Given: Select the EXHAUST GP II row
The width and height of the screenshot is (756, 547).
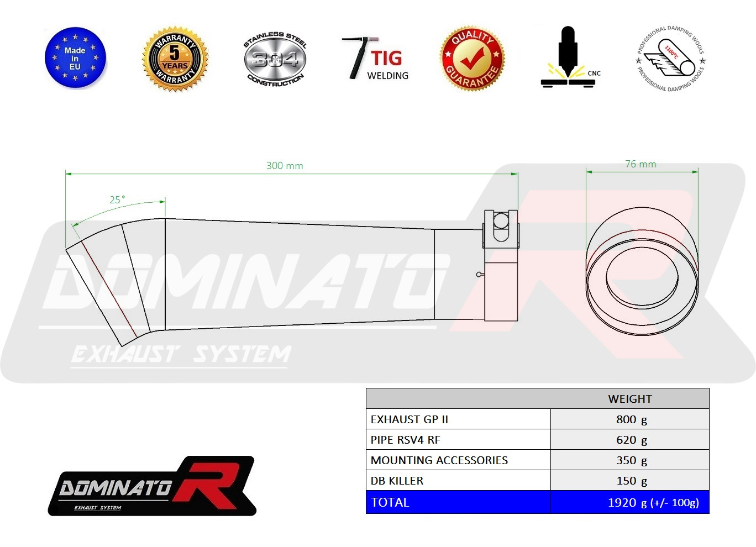Looking at the screenshot, I should 537,419.
